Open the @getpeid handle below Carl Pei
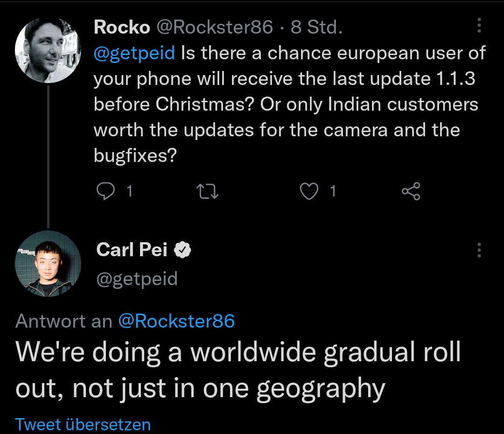Screen dimensions: 504x434 [137, 279]
